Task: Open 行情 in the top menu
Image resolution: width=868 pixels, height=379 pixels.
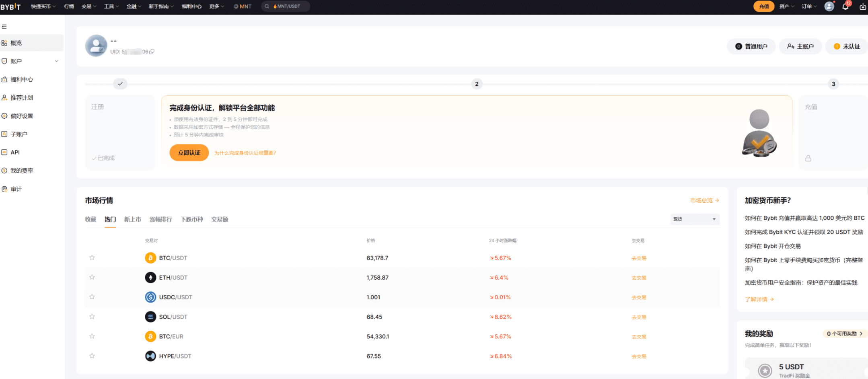Action: point(69,6)
